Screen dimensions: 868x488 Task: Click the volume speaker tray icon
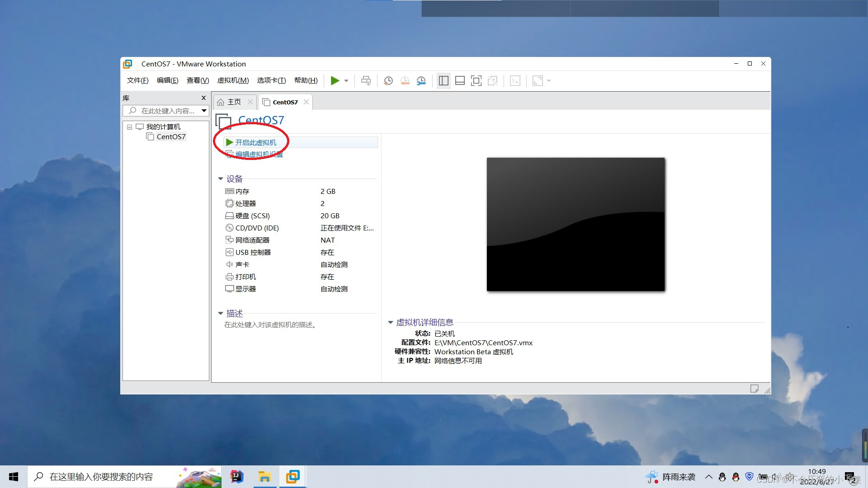(776, 477)
